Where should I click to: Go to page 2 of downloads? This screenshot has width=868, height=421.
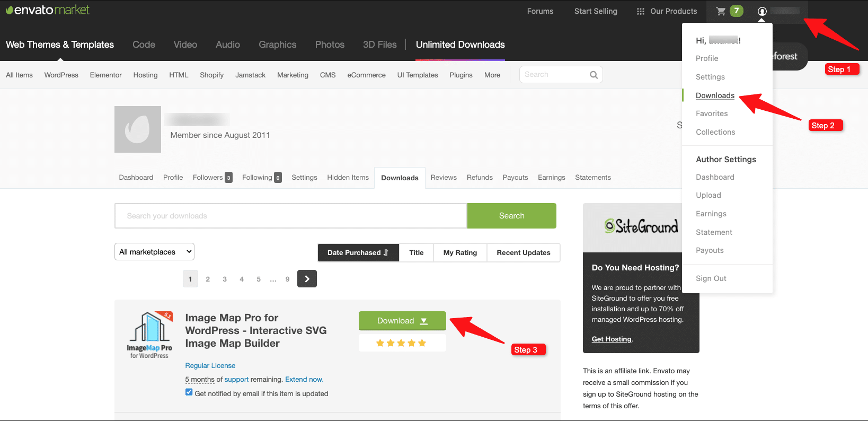[208, 279]
